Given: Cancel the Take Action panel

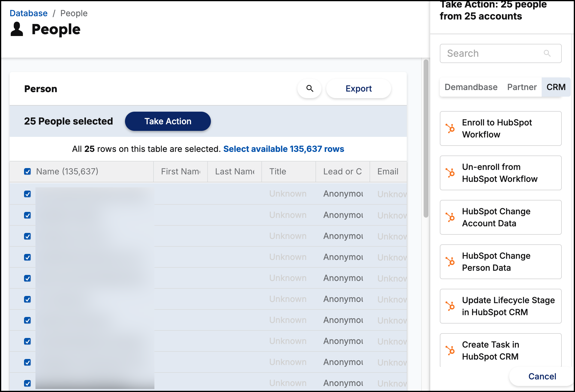Looking at the screenshot, I should coord(542,376).
